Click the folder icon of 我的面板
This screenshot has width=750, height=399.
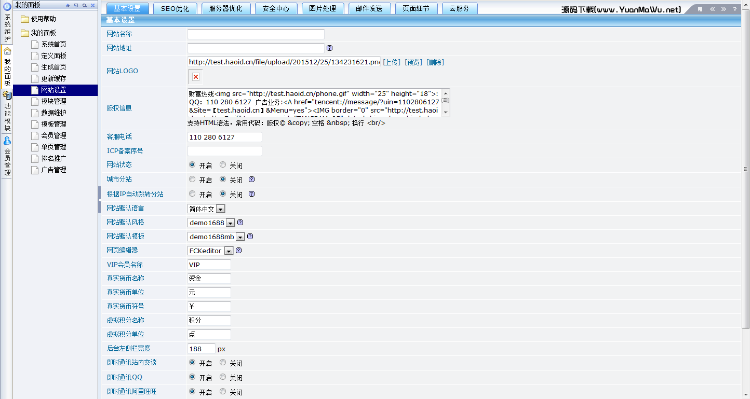point(25,33)
